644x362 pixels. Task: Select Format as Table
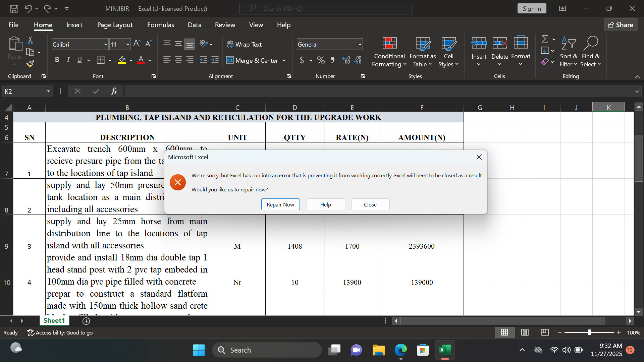(x=422, y=52)
